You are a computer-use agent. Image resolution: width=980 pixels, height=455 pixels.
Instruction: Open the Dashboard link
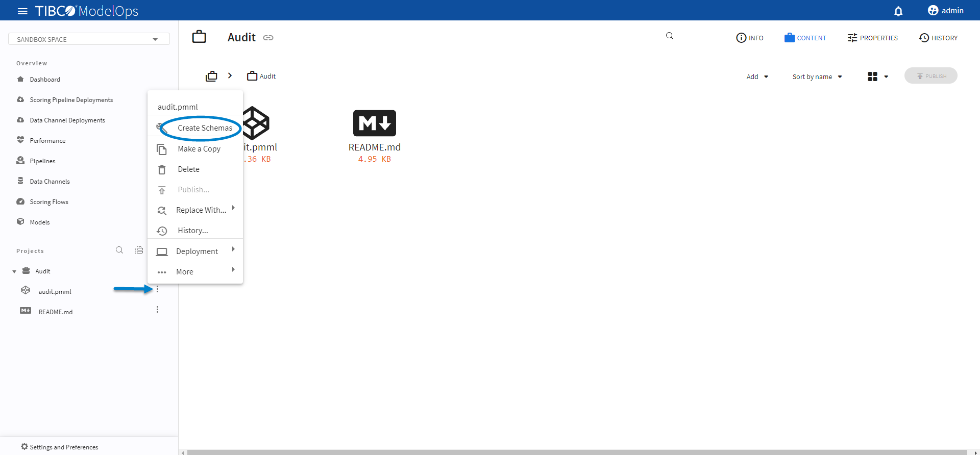[45, 80]
